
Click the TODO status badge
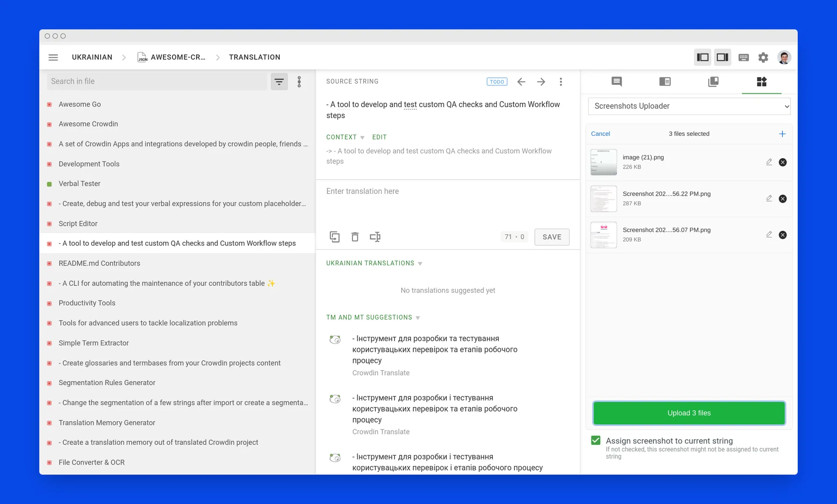497,81
